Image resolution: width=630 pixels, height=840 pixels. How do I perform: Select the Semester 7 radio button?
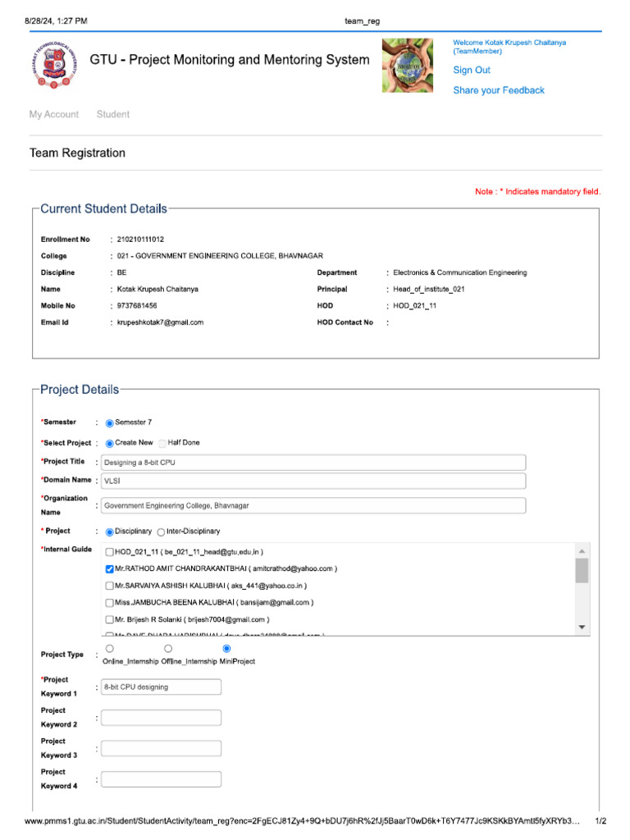coord(110,423)
